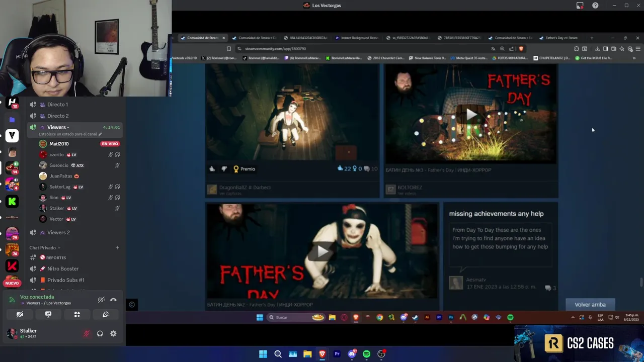
Task: Click the browser page vertical scrollbar
Action: pos(640,283)
